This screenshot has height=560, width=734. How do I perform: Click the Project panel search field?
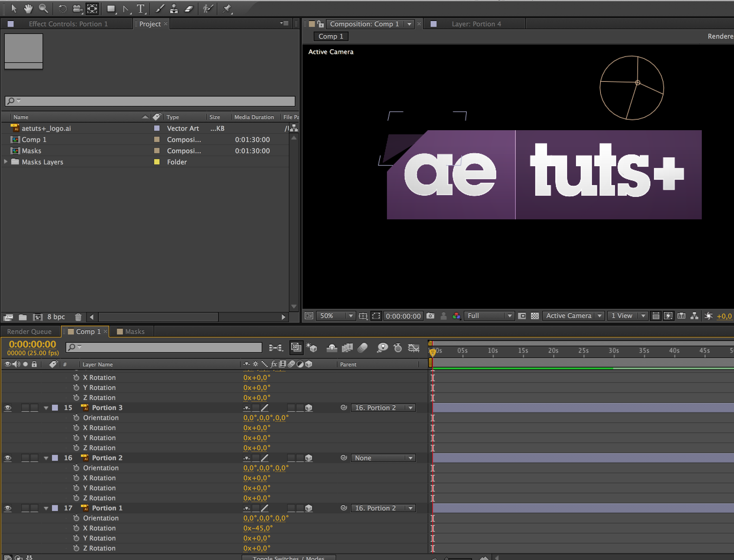coord(150,101)
